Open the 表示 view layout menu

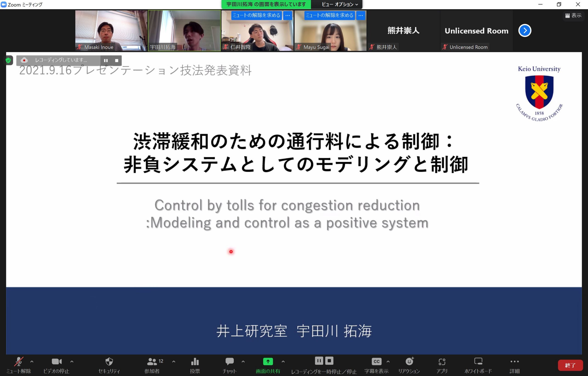click(573, 16)
